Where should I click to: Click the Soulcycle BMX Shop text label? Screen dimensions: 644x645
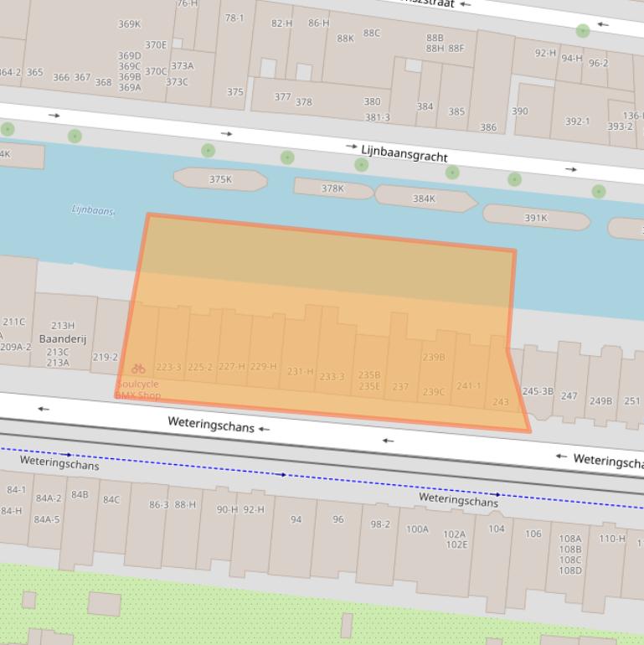pos(138,390)
